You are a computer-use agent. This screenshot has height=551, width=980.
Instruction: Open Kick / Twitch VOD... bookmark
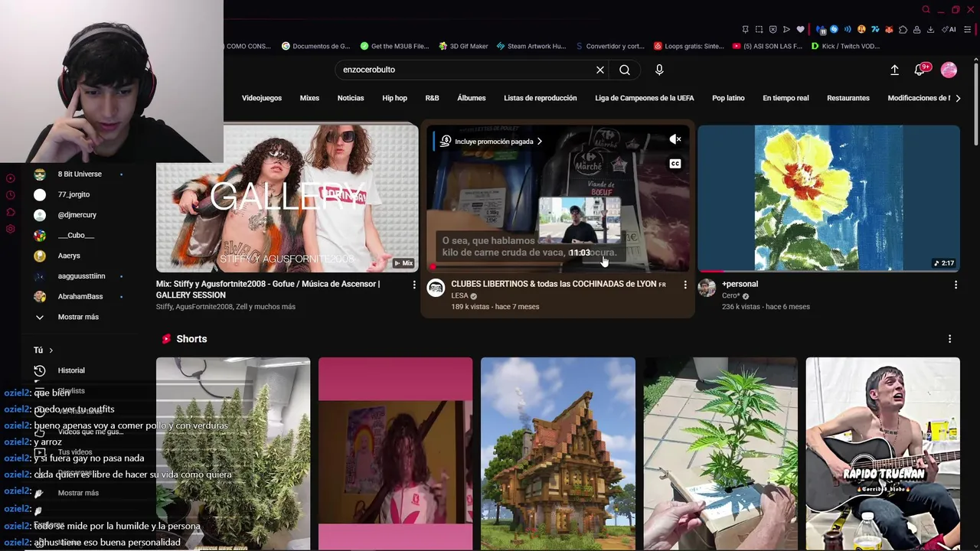(845, 46)
